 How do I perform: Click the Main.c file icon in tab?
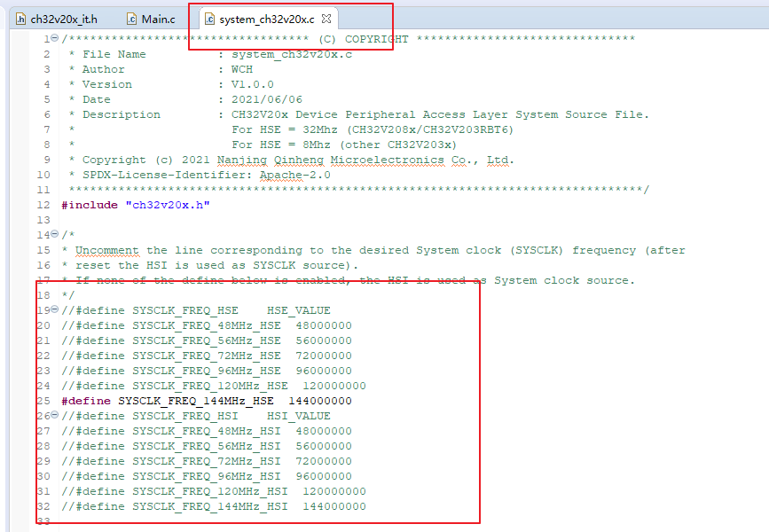pyautogui.click(x=131, y=19)
